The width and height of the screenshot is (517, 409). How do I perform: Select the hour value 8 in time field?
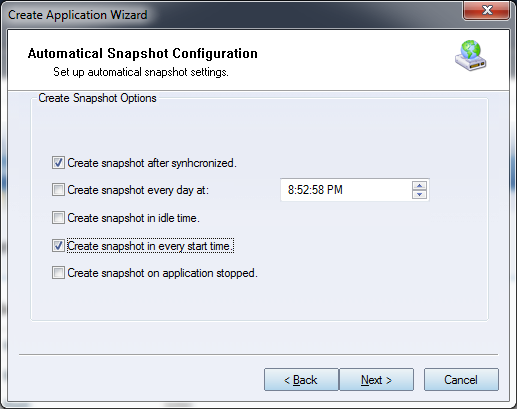pyautogui.click(x=291, y=190)
